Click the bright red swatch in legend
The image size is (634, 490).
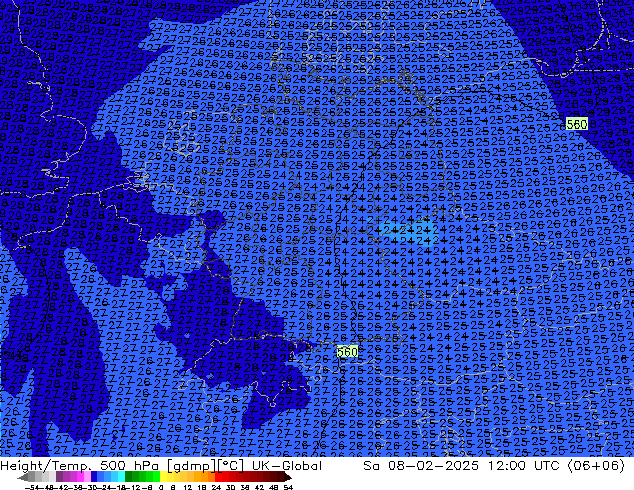[x=218, y=476]
